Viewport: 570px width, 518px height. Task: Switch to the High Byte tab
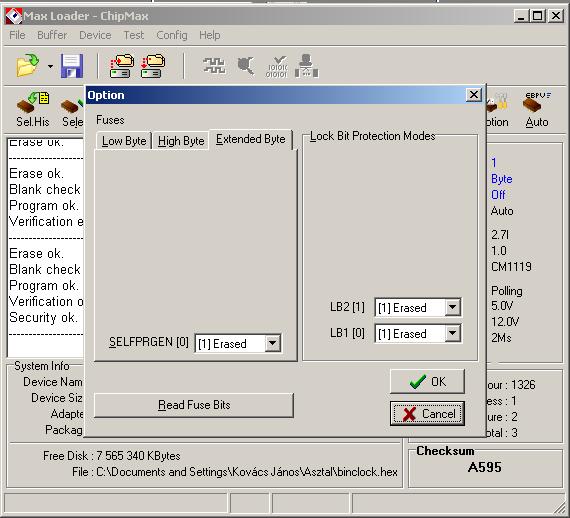pos(181,141)
